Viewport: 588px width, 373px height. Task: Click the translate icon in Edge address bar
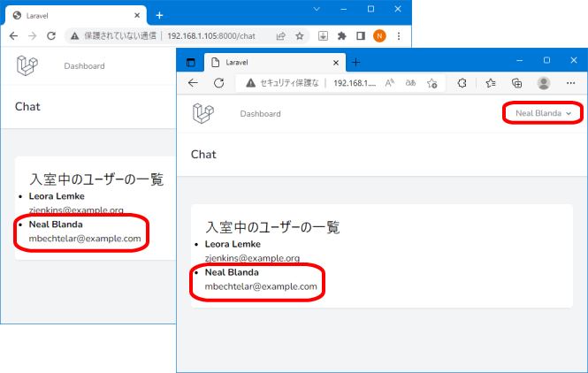410,83
